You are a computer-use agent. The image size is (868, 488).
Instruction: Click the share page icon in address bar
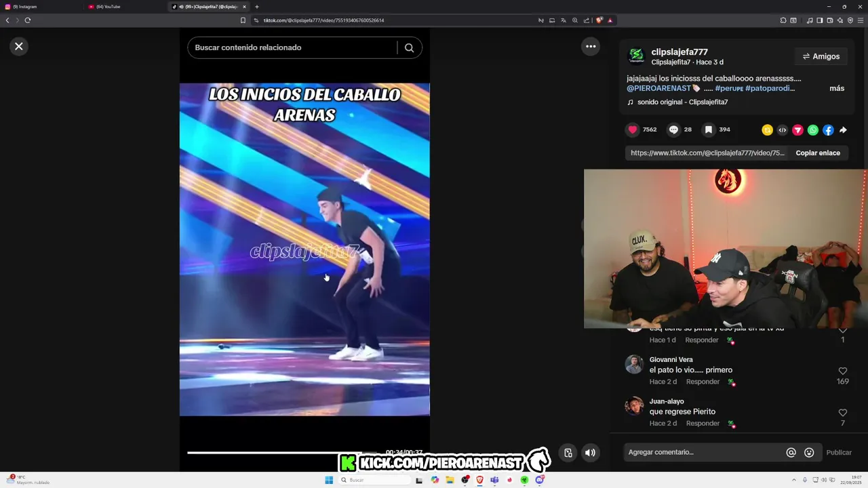pos(587,20)
